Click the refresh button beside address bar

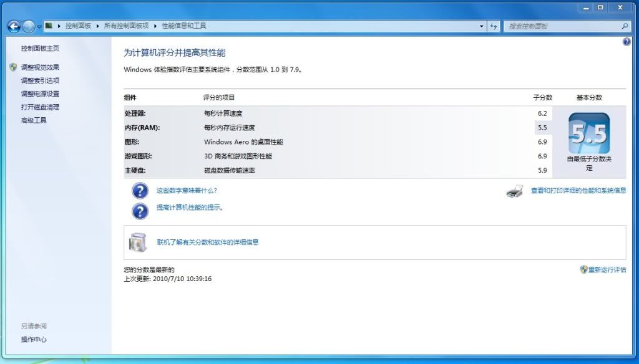click(x=494, y=26)
